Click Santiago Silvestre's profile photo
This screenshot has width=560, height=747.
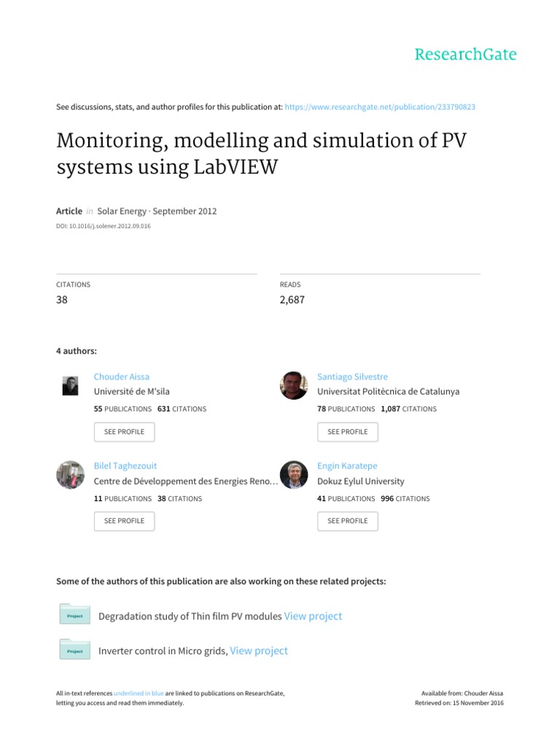point(294,385)
